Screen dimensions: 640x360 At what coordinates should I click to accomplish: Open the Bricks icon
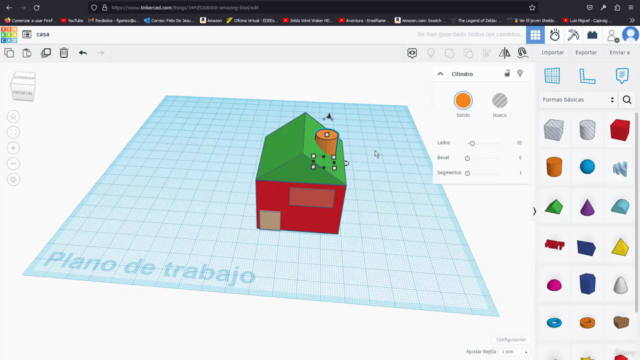(x=592, y=35)
